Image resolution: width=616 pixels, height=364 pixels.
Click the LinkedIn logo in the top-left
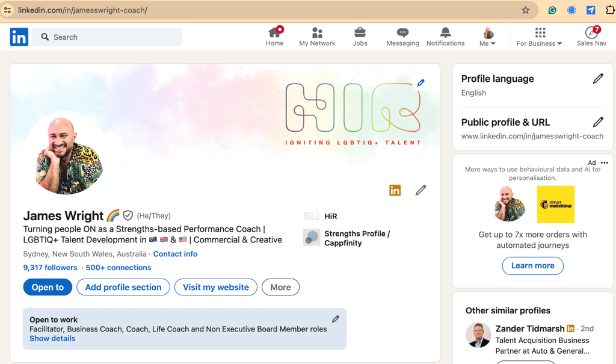19,37
